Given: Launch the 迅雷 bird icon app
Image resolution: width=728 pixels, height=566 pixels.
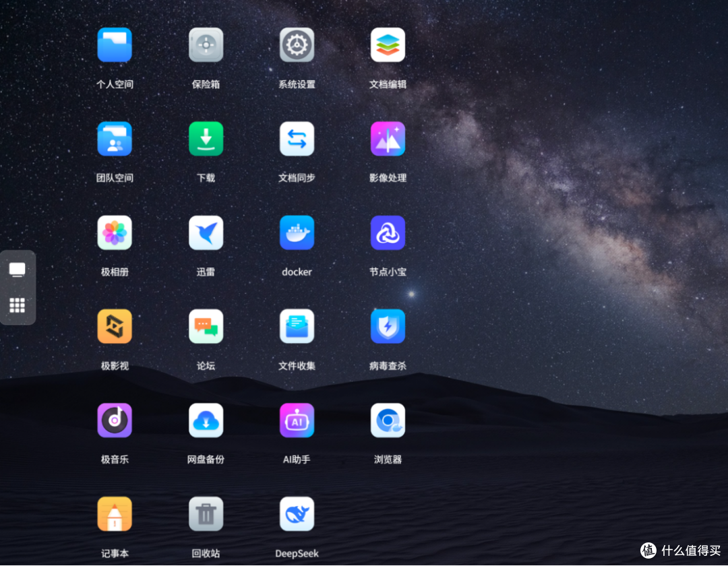Looking at the screenshot, I should 206,233.
